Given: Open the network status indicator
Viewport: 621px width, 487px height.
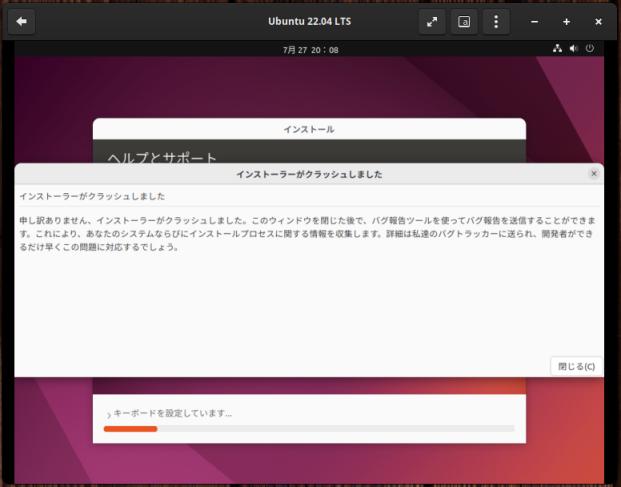Looking at the screenshot, I should pos(557,49).
